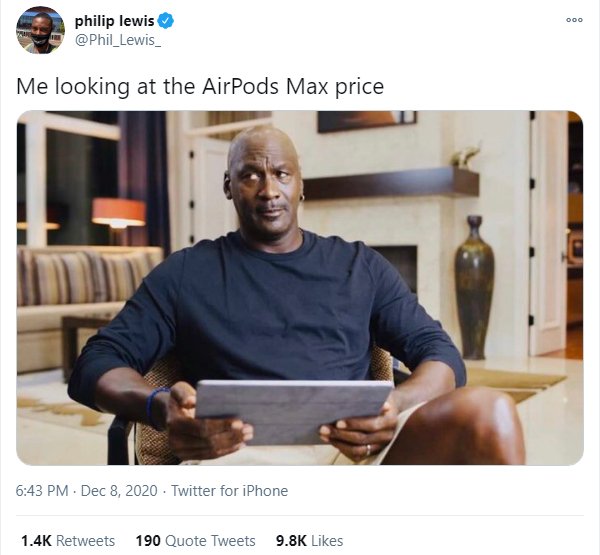600x555 pixels.
Task: Click the tablet shown in the photo
Action: (293, 411)
